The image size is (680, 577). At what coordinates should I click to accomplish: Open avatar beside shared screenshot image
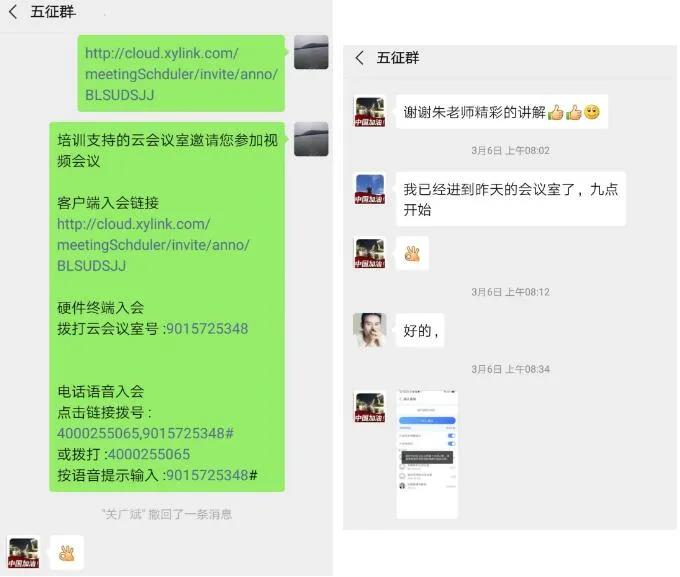[x=369, y=407]
